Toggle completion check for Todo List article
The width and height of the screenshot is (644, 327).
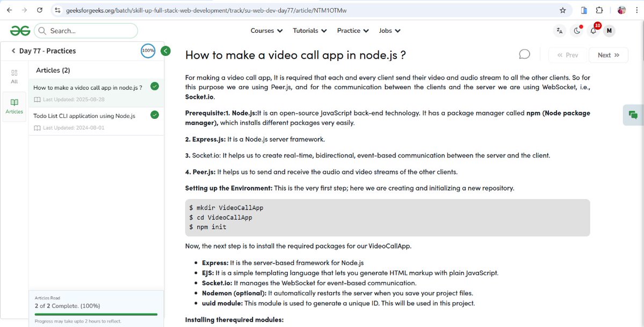click(155, 115)
